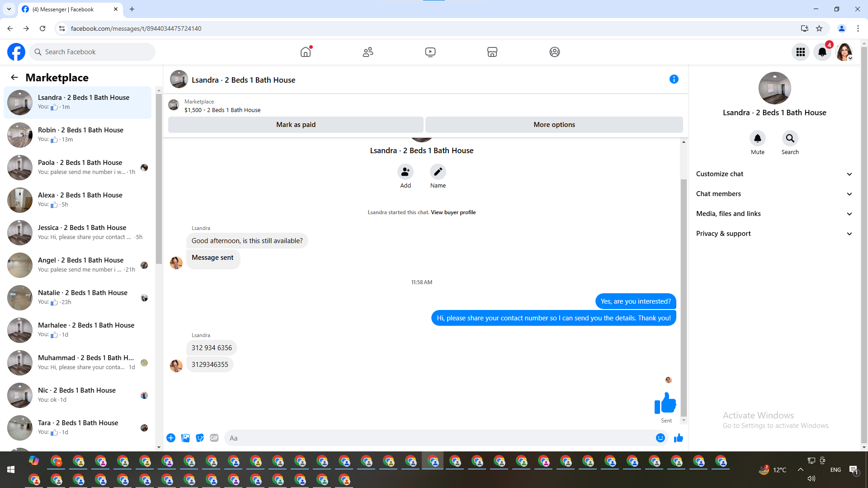The image size is (868, 488).
Task: Open the Groups icon in top navigation
Action: pyautogui.click(x=555, y=52)
